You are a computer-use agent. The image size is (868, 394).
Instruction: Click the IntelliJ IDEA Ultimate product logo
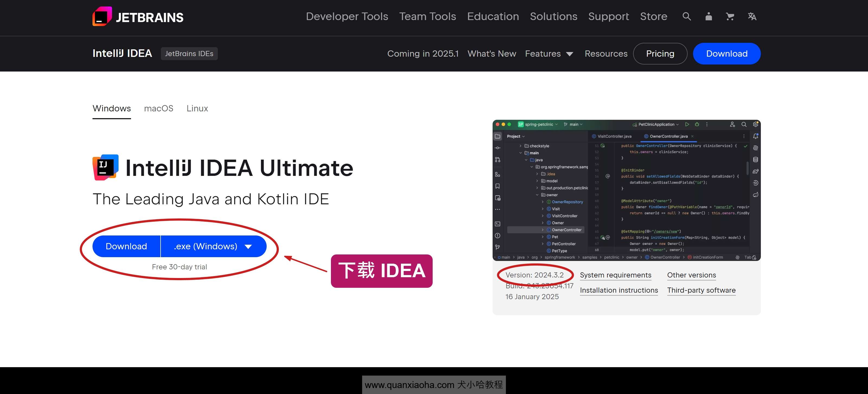[x=106, y=167]
